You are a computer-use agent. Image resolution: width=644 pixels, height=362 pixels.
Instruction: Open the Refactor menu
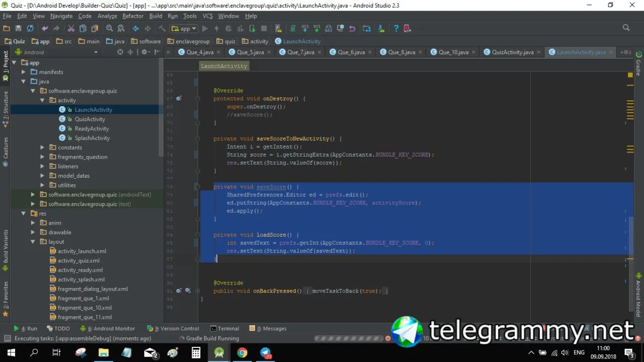point(133,16)
